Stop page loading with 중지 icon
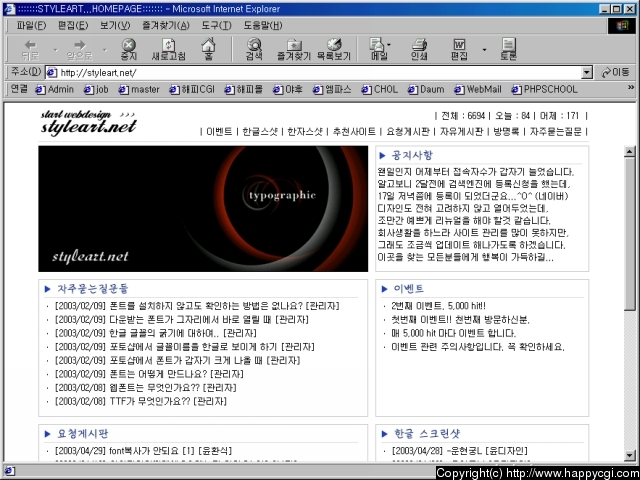 129,49
